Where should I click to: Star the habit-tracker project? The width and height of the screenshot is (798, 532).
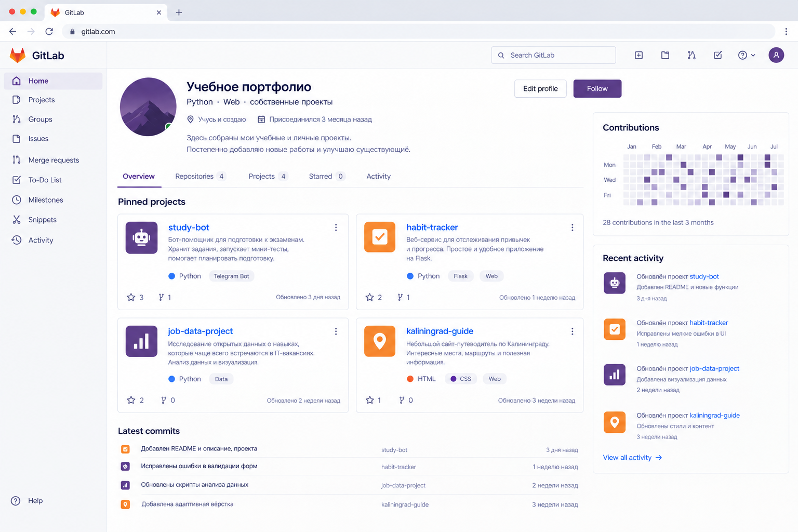pyautogui.click(x=369, y=297)
